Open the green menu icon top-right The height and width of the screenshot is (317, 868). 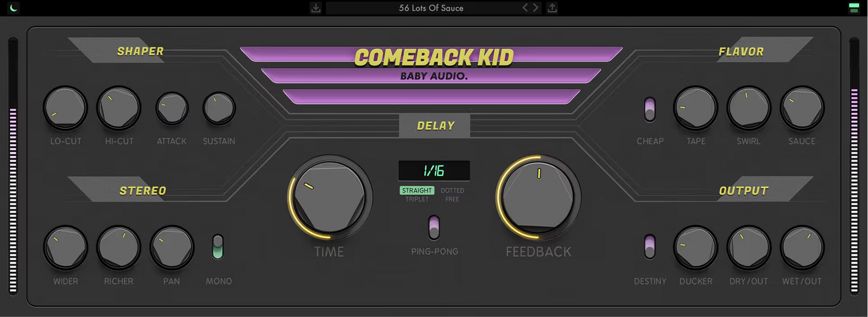[854, 8]
